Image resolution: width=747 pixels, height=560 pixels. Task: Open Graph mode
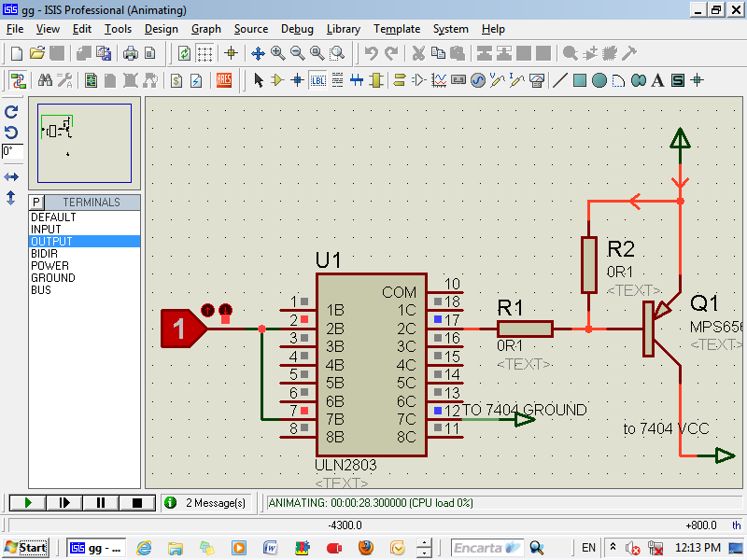[x=439, y=80]
